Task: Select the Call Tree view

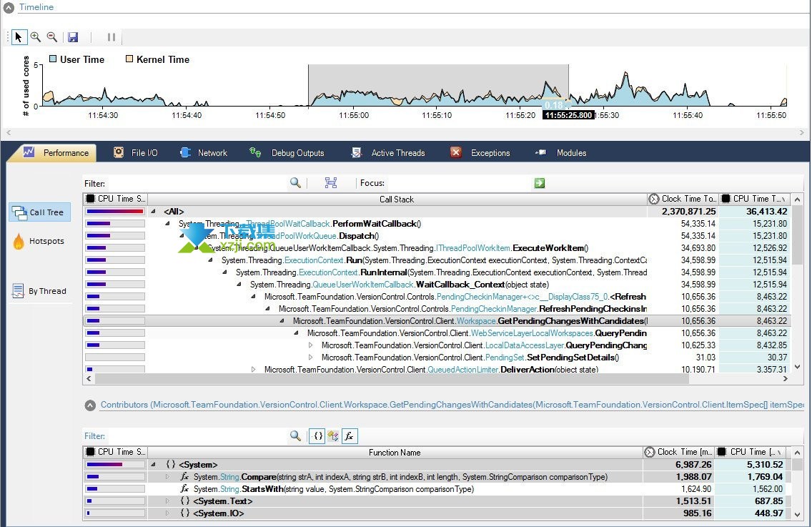Action: 39,212
